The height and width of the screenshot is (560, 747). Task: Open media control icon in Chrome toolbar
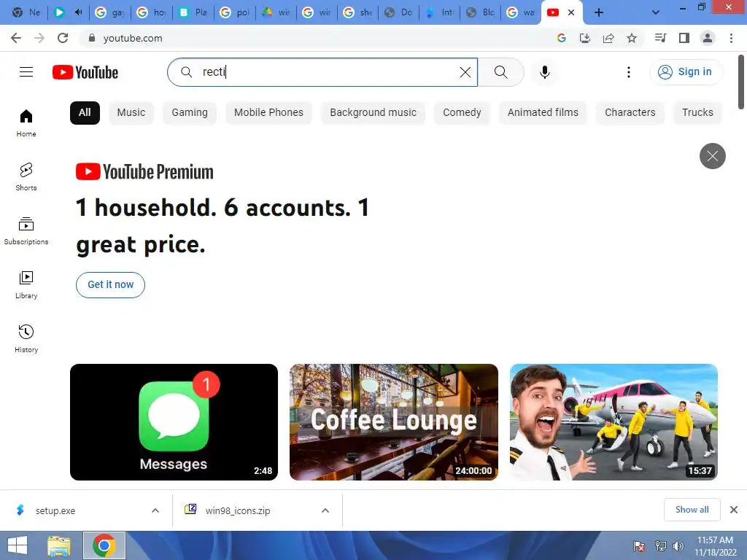pyautogui.click(x=660, y=38)
